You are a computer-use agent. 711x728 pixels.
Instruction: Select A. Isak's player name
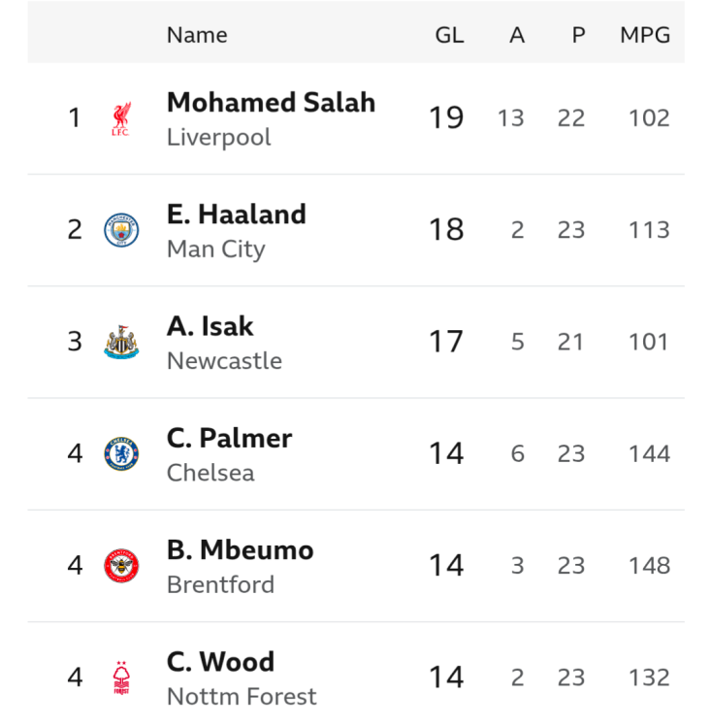click(x=210, y=326)
